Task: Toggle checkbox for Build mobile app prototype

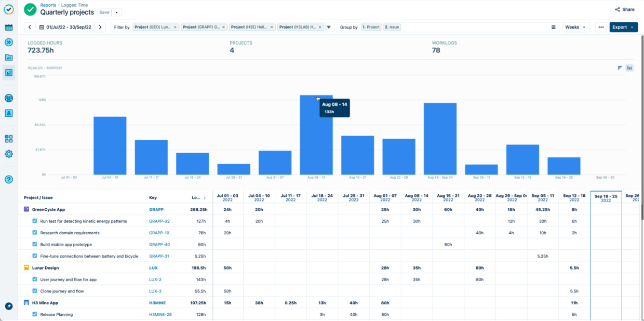Action: [35, 244]
